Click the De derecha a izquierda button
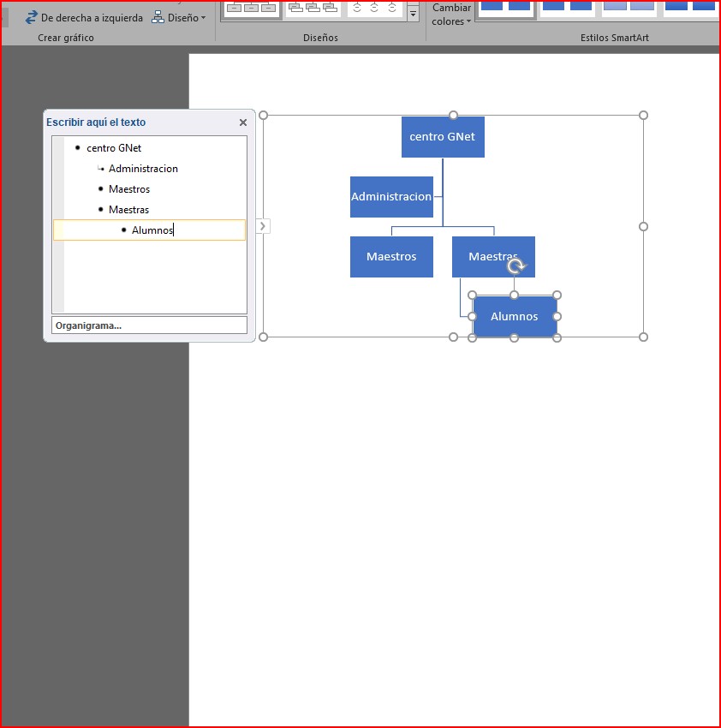 click(x=84, y=17)
